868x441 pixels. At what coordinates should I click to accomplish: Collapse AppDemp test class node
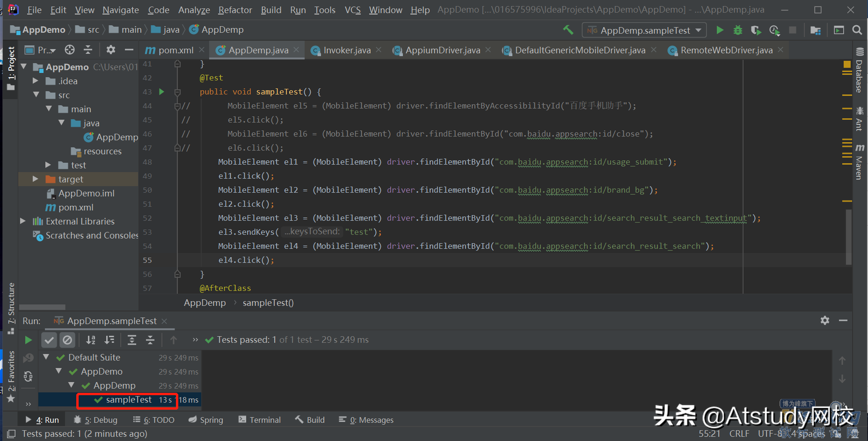point(72,385)
